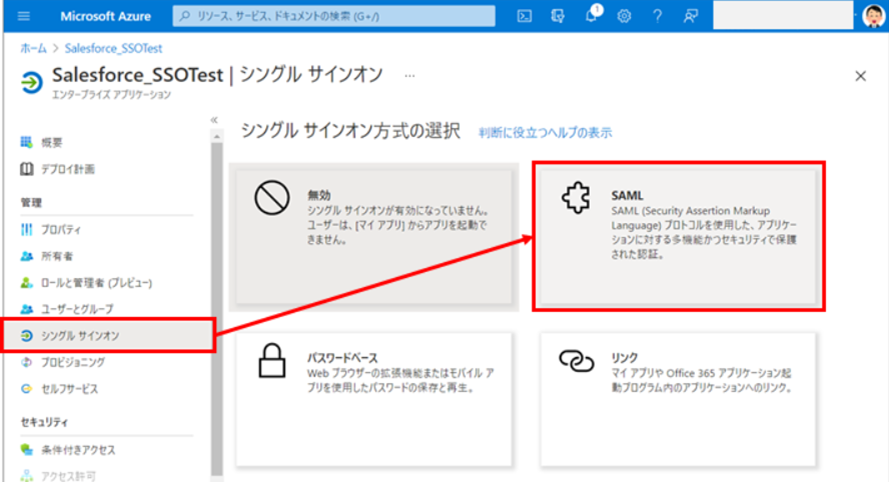889x482 pixels.
Task: Click the プロパティ bars icon
Action: tap(27, 229)
